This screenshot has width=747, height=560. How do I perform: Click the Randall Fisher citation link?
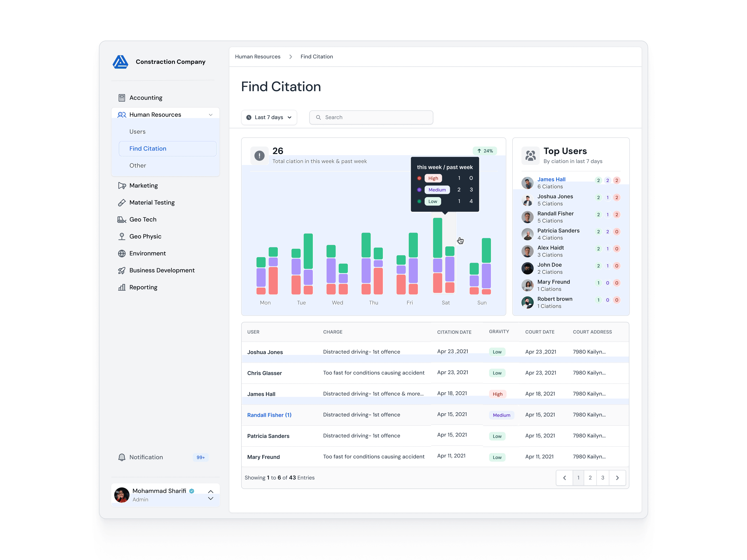pyautogui.click(x=269, y=415)
